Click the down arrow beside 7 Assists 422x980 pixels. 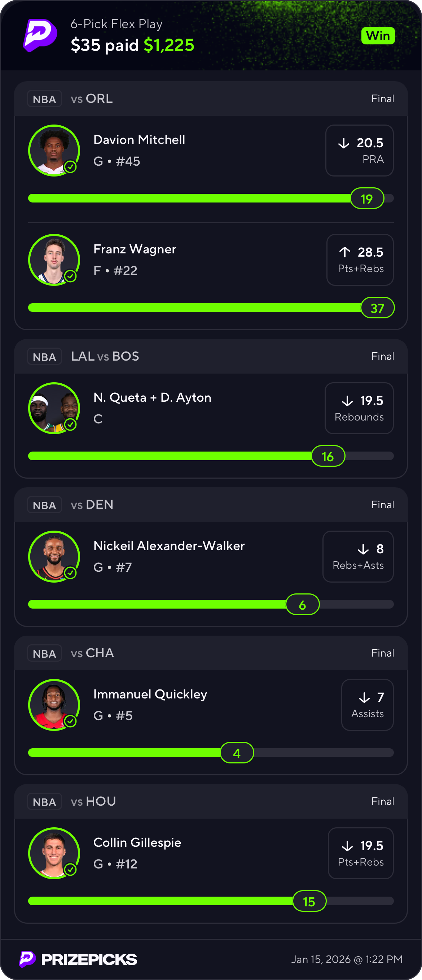(364, 697)
